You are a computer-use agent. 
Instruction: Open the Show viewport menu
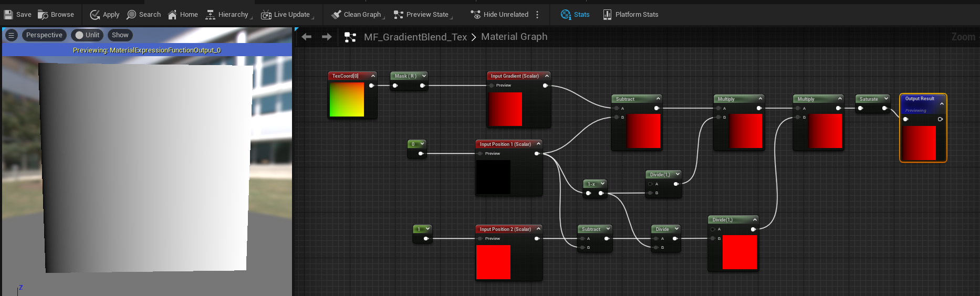point(120,35)
